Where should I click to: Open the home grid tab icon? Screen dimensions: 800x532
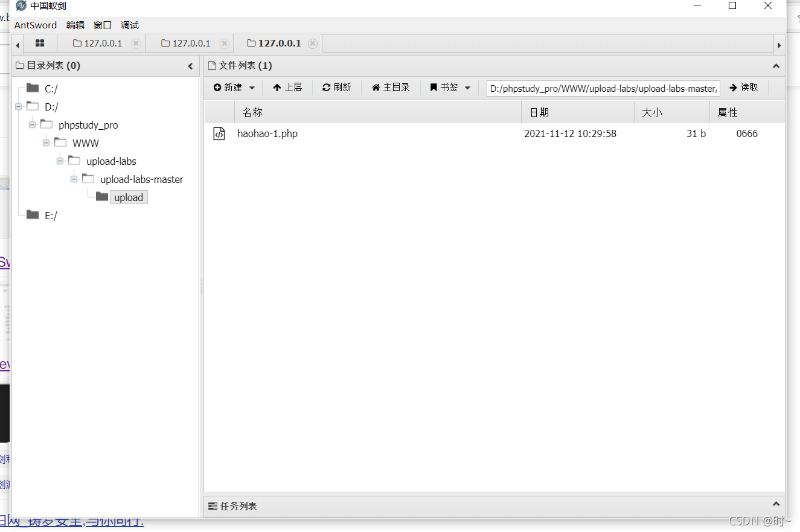coord(40,43)
